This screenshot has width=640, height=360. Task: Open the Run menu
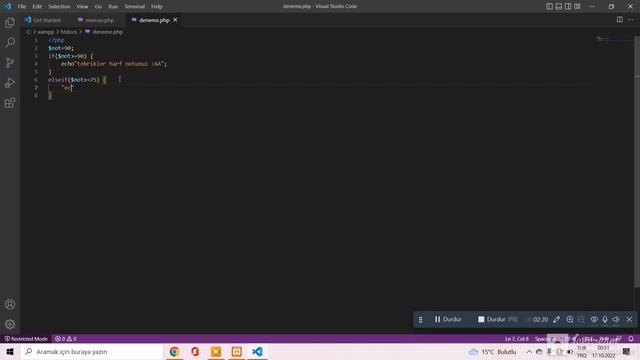tap(113, 7)
